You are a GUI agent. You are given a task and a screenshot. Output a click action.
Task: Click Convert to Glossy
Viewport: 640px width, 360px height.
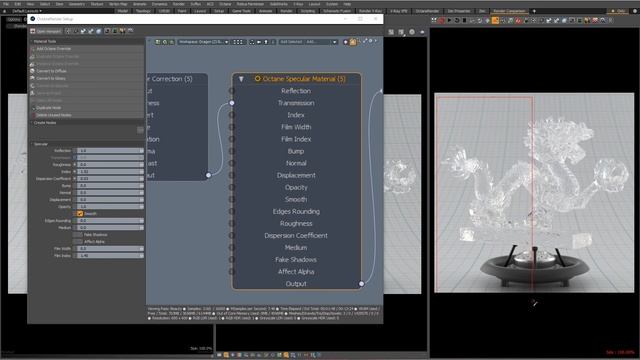click(x=87, y=78)
